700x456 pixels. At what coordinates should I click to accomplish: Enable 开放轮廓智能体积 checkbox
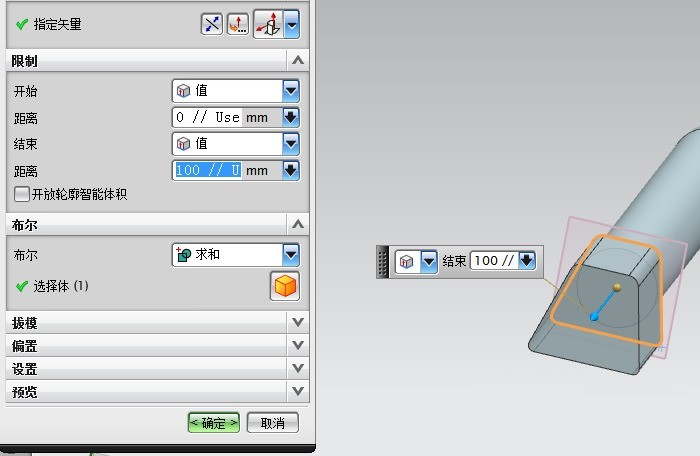coord(21,195)
